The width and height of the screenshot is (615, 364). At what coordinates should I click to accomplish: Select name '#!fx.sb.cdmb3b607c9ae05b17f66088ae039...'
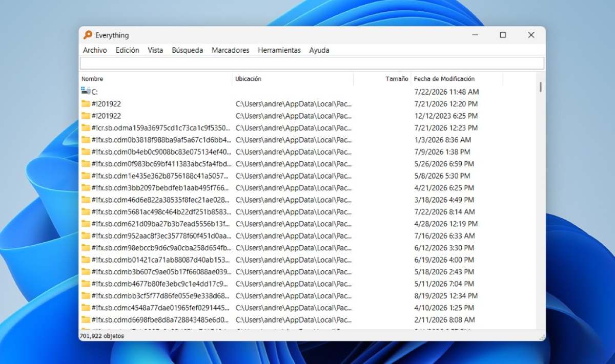[161, 272]
